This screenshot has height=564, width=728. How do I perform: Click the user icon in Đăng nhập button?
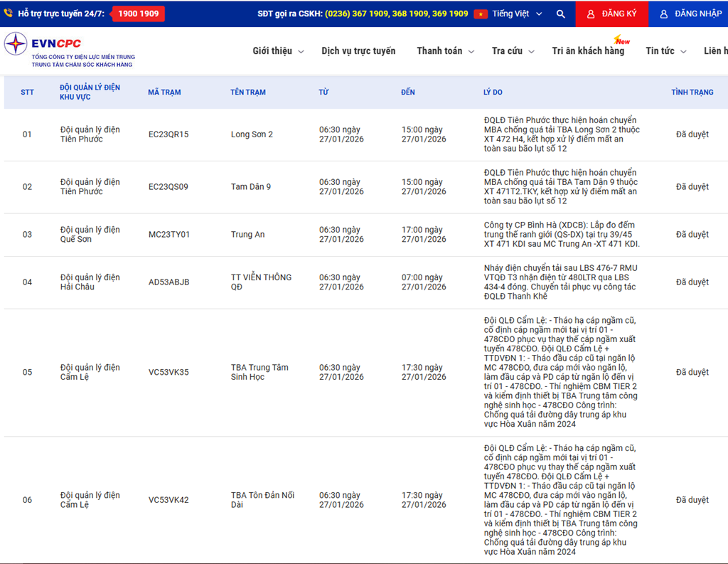tap(663, 14)
